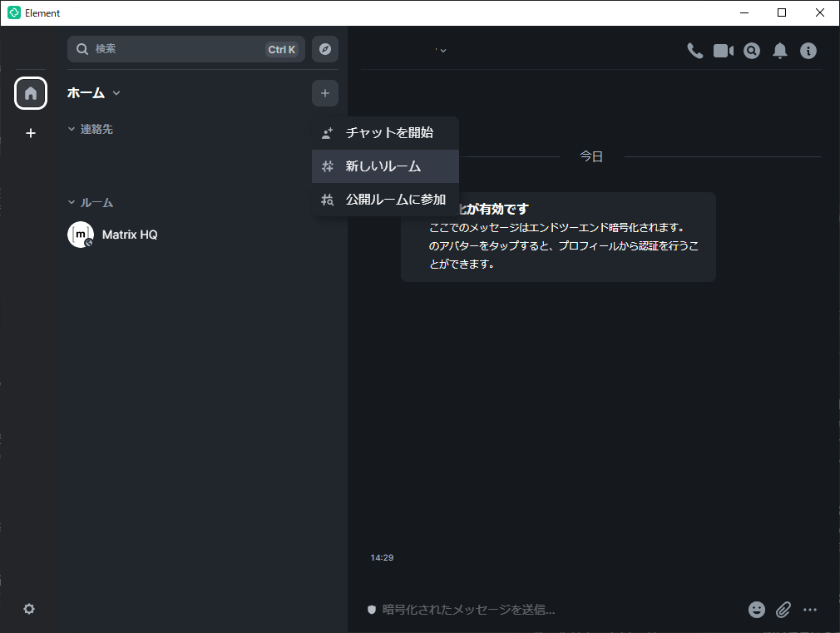Viewport: 840px width, 633px height.
Task: Select the Home space in the sidebar
Action: tap(30, 93)
